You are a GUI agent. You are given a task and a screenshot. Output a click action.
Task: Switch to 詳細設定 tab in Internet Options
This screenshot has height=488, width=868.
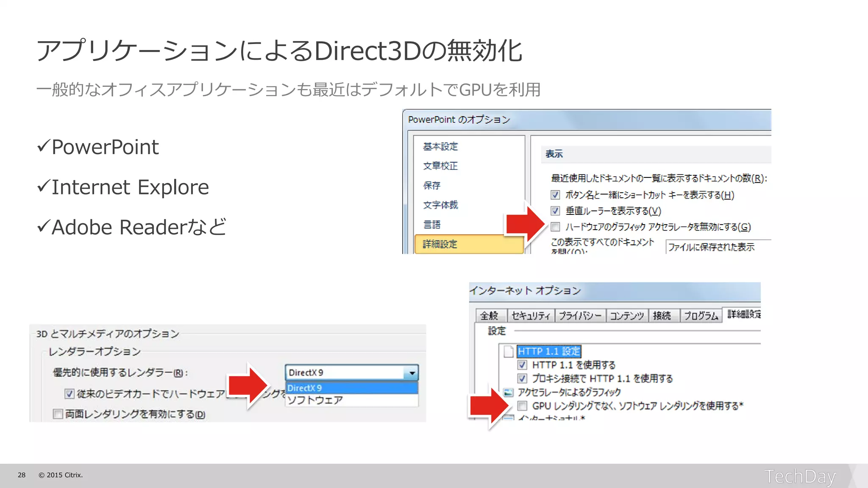click(x=743, y=314)
